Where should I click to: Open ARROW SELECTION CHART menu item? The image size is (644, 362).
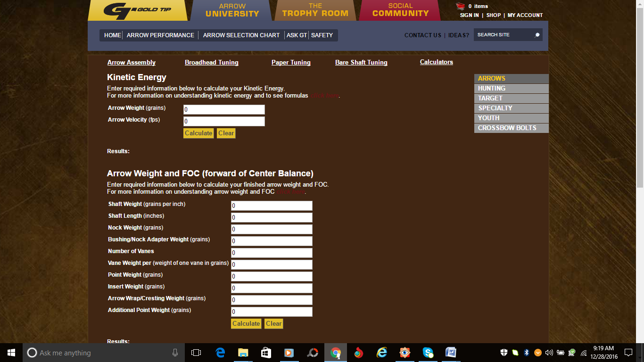click(241, 35)
